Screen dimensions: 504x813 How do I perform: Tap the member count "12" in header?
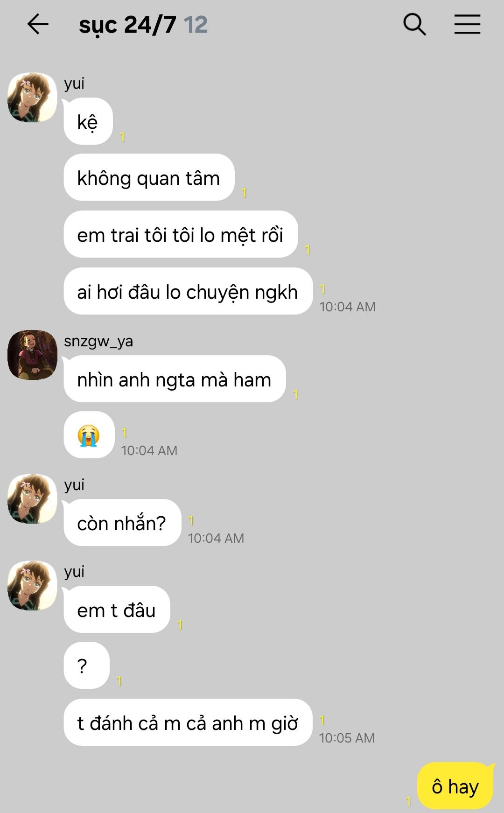(x=196, y=25)
